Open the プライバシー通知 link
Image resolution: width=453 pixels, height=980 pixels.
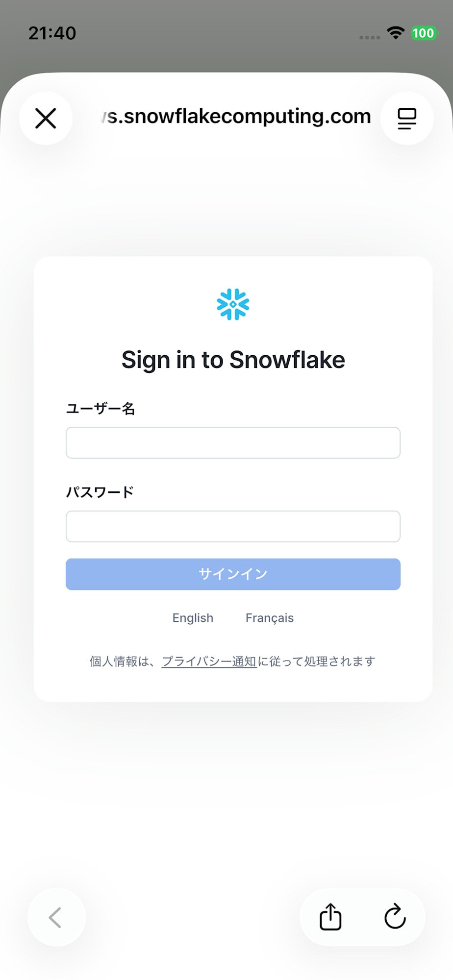[x=209, y=661]
